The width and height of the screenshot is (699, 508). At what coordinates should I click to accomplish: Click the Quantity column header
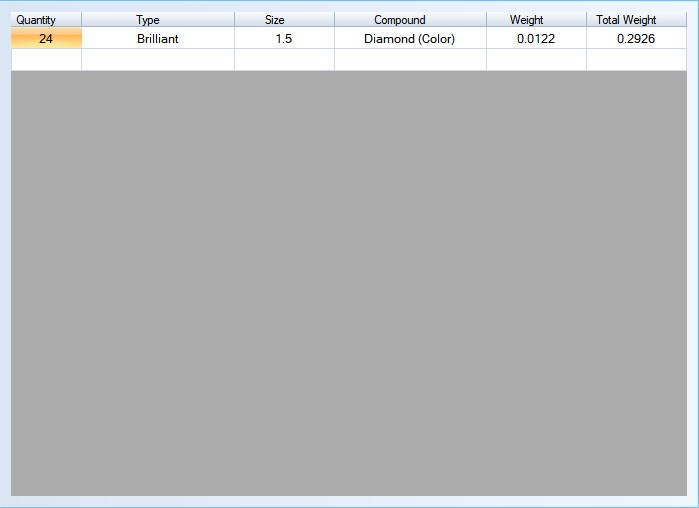36,20
